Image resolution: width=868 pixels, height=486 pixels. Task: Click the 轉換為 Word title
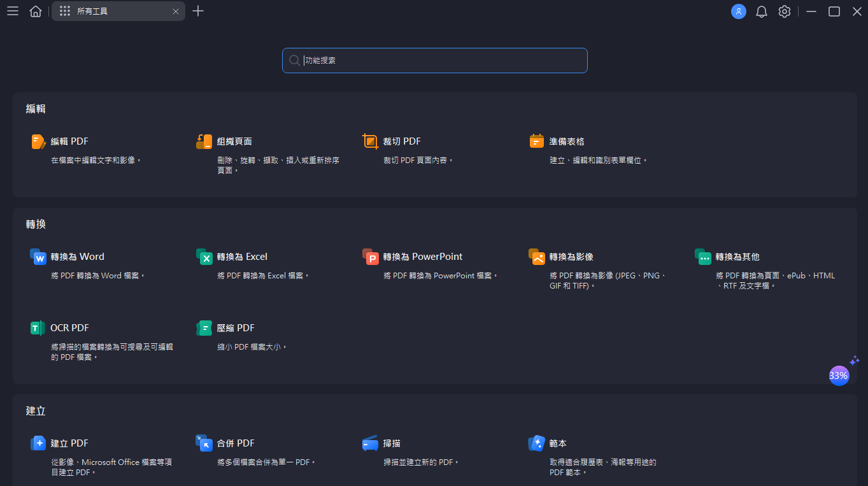pyautogui.click(x=77, y=257)
